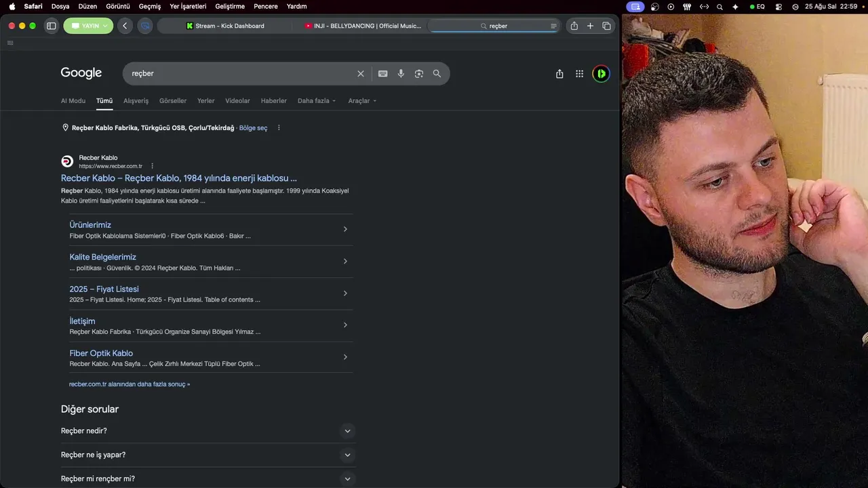This screenshot has width=868, height=488.
Task: Open the İletişim sitelink chevron
Action: pyautogui.click(x=345, y=325)
